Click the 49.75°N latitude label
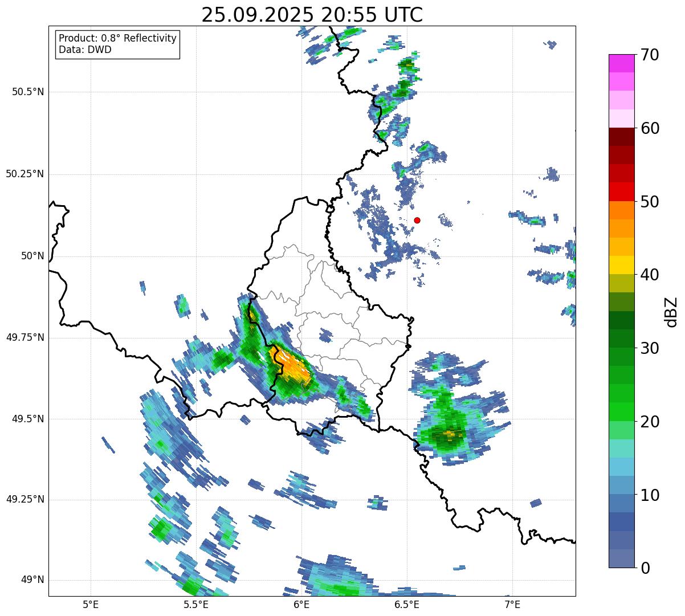The width and height of the screenshot is (685, 616). coord(25,337)
